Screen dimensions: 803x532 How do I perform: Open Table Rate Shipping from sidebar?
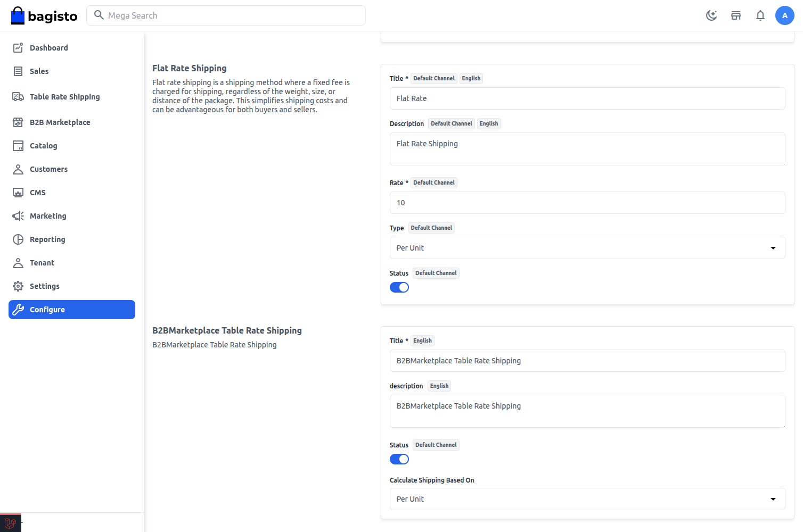[18, 96]
